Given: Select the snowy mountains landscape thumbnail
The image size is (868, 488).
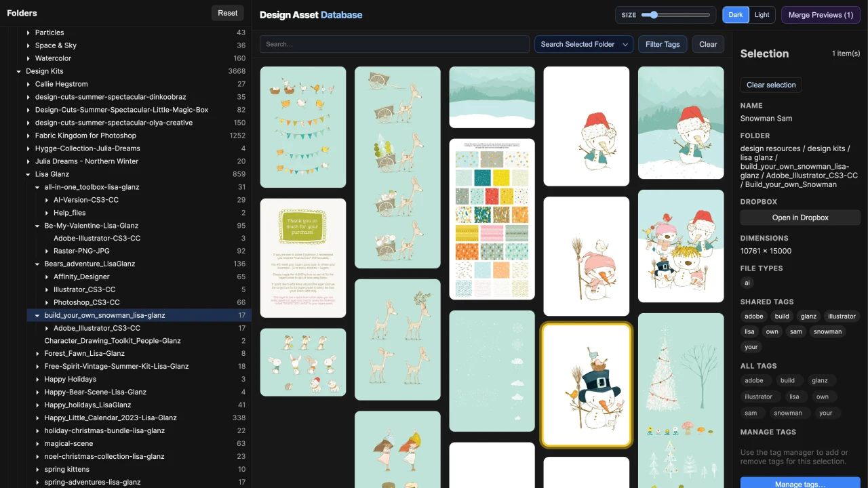Looking at the screenshot, I should pyautogui.click(x=492, y=97).
